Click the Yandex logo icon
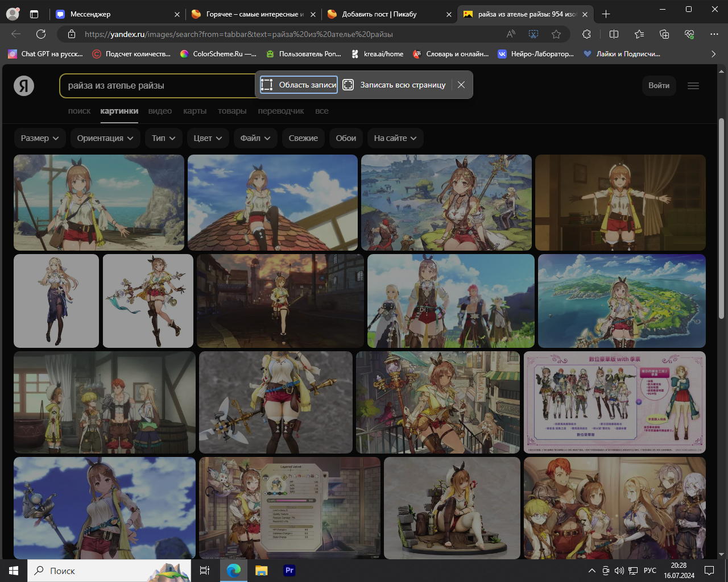 pos(24,86)
